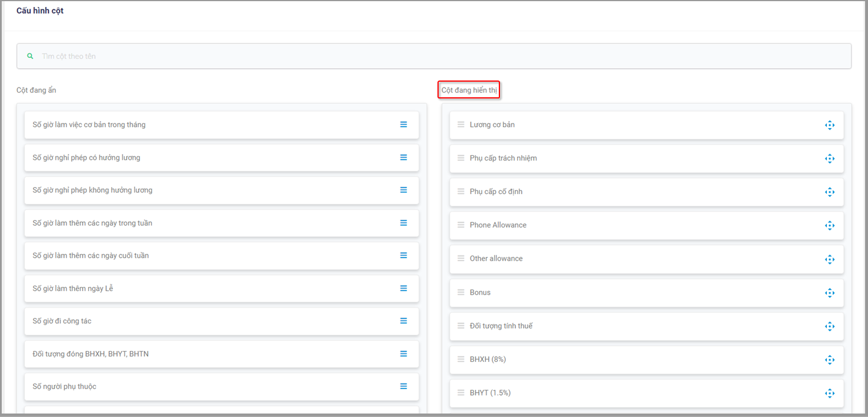Screen dimensions: 868x417
Task: Click grip handle left of 'Phụ cấp cố định'
Action: pos(461,191)
